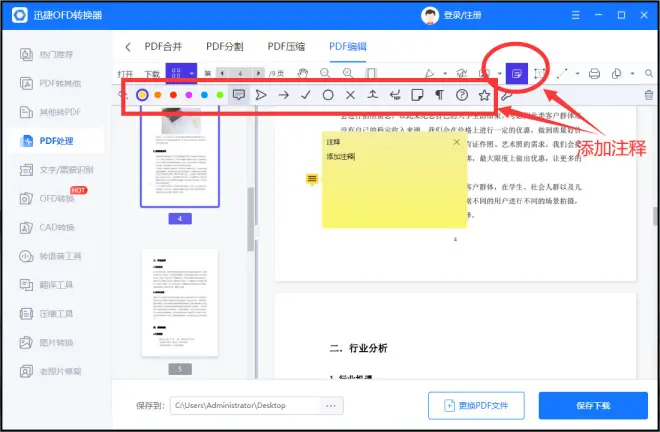Open 老照片修复 in sidebar
Screen dimensions: 660x432
point(57,371)
